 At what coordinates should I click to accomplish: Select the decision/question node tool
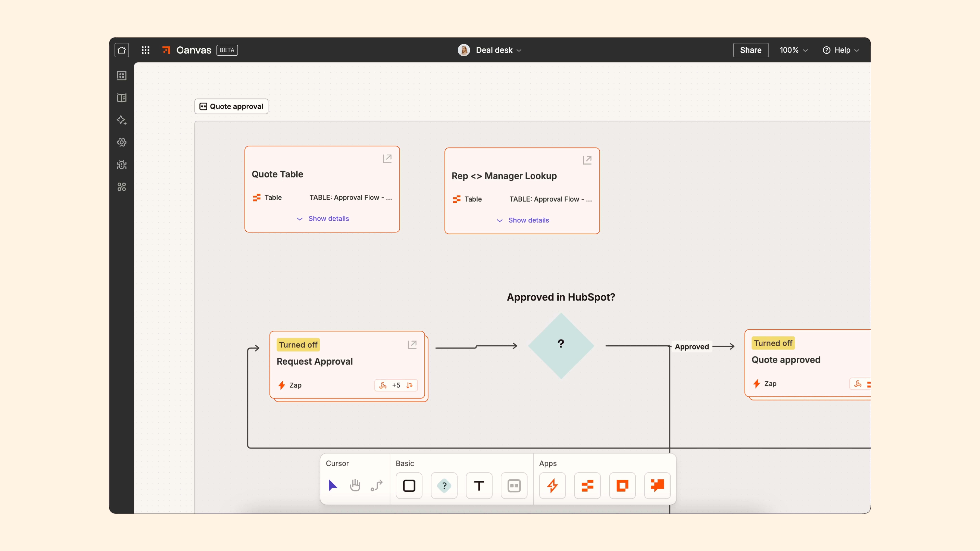444,485
